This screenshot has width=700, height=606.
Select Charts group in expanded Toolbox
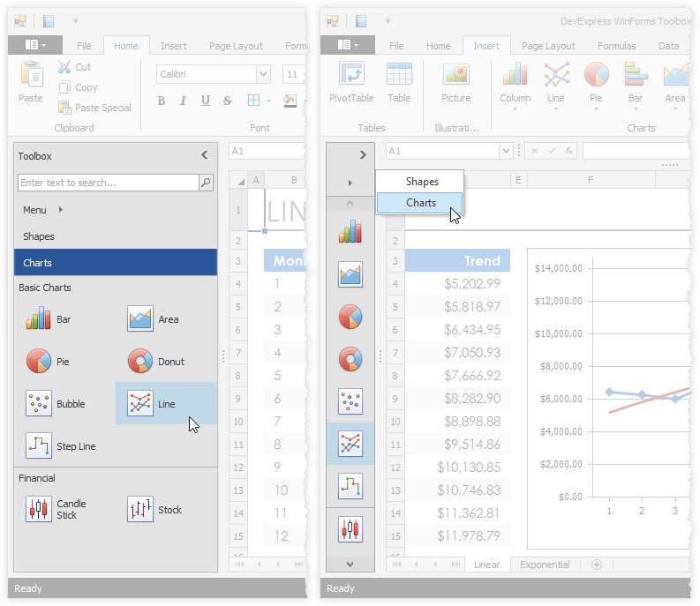(x=116, y=262)
